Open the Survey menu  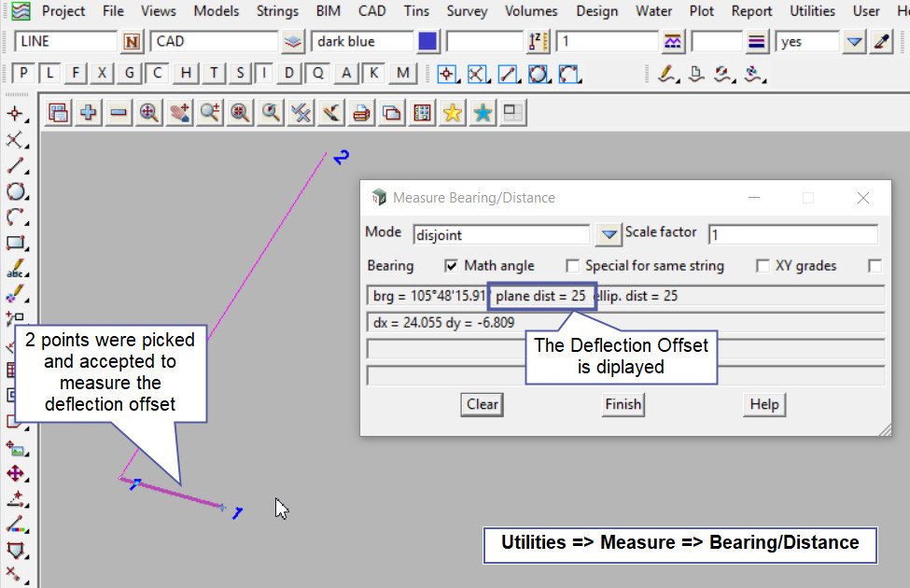pyautogui.click(x=467, y=11)
